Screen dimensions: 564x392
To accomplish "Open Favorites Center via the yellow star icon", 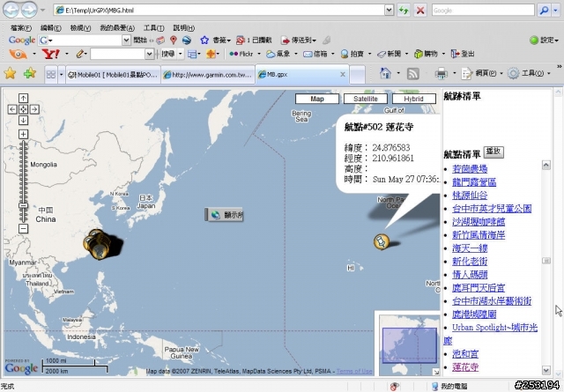I will pyautogui.click(x=10, y=73).
